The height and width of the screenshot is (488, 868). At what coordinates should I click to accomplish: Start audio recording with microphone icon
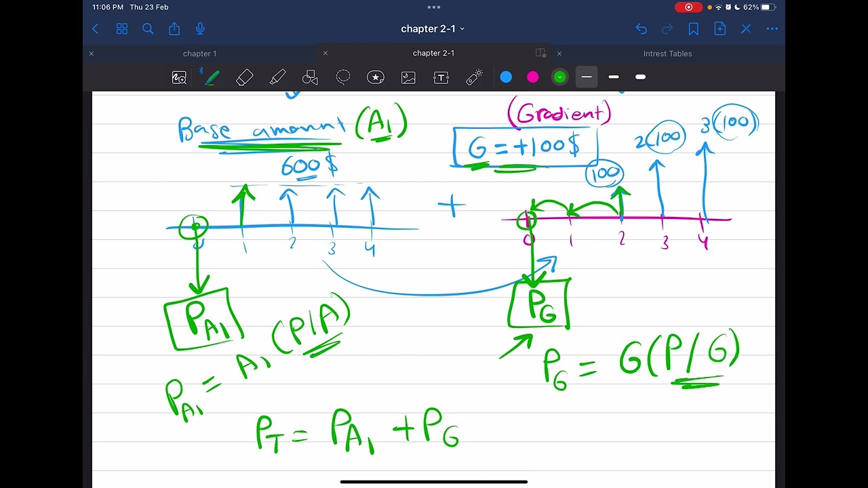tap(200, 28)
